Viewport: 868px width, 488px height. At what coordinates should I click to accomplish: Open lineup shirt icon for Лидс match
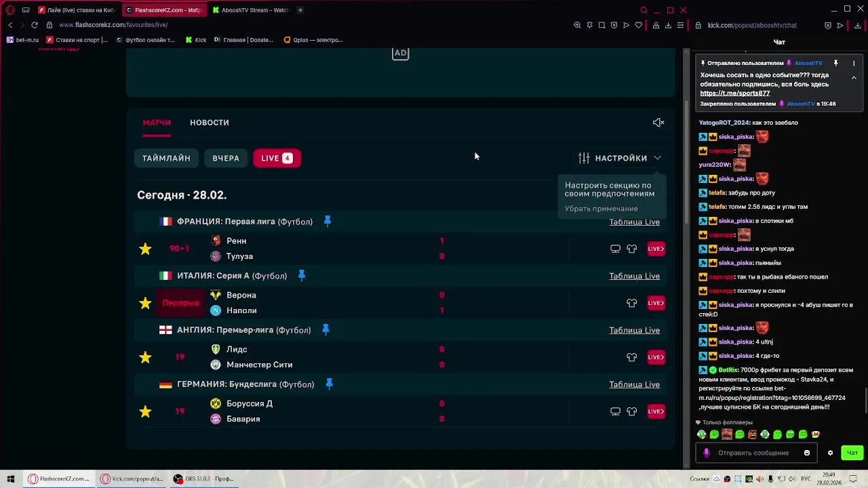click(x=632, y=357)
